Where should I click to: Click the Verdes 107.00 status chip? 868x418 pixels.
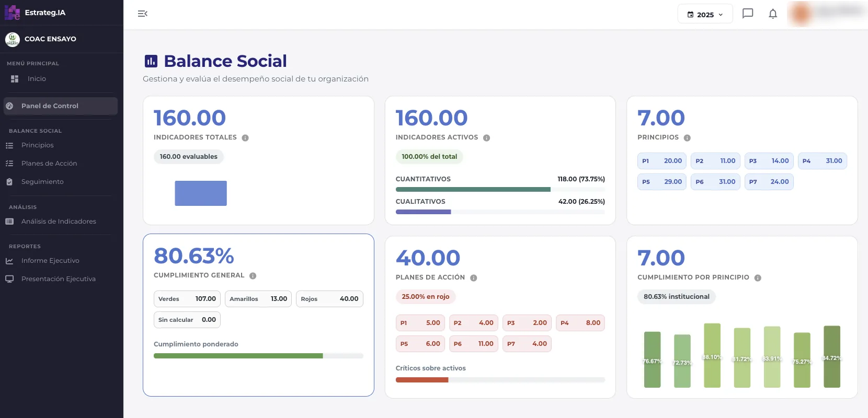tap(187, 299)
